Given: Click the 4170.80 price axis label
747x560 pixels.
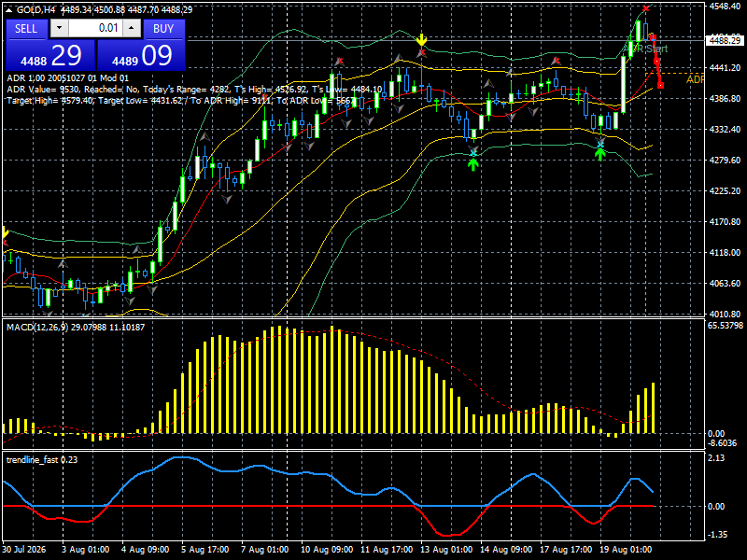Looking at the screenshot, I should point(725,221).
